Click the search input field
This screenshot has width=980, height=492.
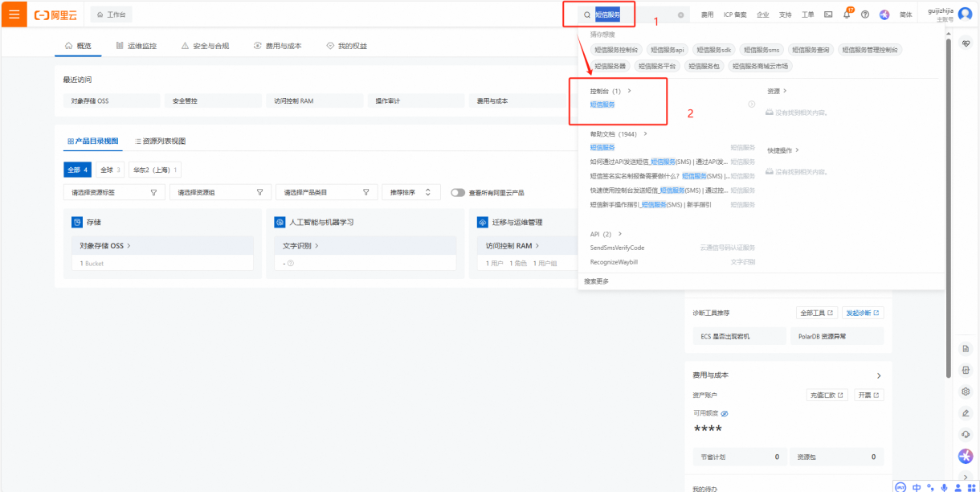(634, 14)
